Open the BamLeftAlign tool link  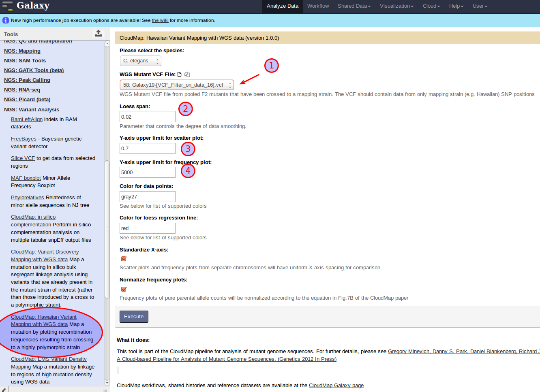pyautogui.click(x=27, y=119)
